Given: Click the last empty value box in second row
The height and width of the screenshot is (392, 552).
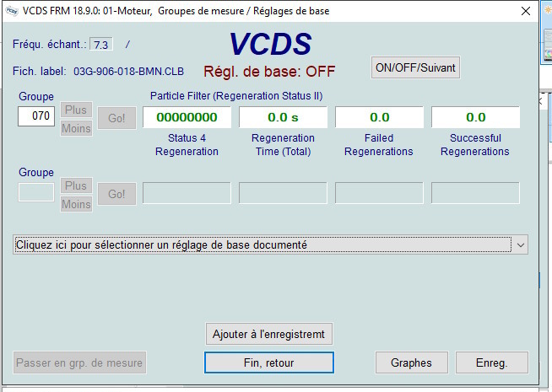Looking at the screenshot, I should pyautogui.click(x=475, y=193).
